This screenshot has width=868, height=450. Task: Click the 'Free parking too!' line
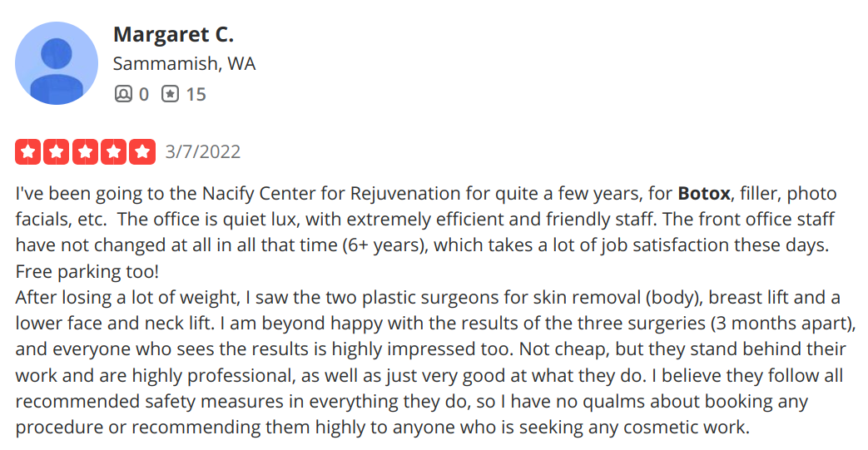[x=87, y=271]
